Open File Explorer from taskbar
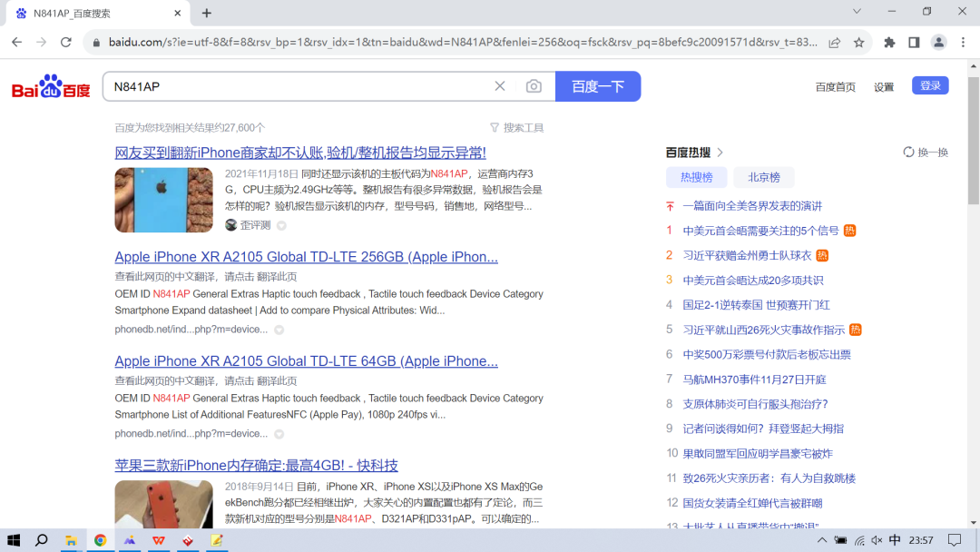This screenshot has height=552, width=980. [x=72, y=540]
